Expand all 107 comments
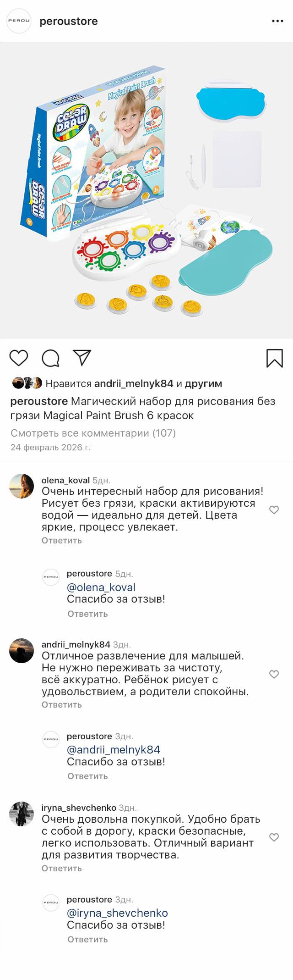 pyautogui.click(x=93, y=433)
